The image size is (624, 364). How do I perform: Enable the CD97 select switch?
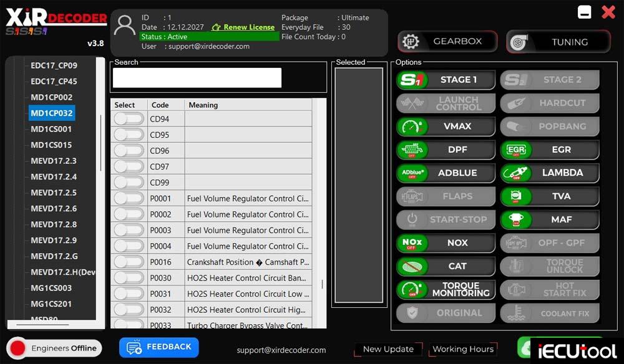point(129,166)
